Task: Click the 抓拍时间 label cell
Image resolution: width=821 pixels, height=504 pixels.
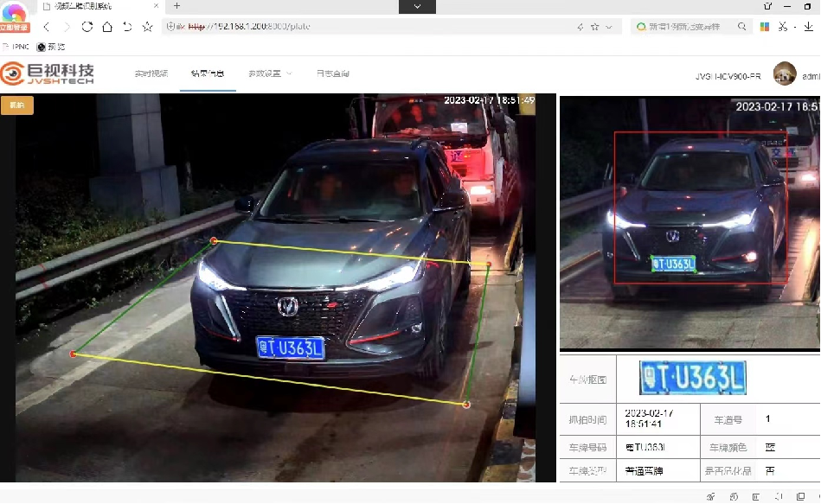Action: (587, 420)
